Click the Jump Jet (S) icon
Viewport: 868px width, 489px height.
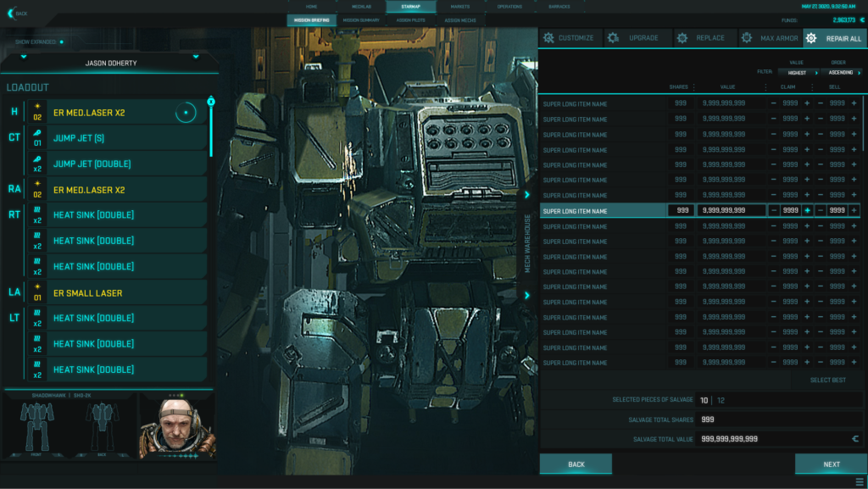[37, 138]
